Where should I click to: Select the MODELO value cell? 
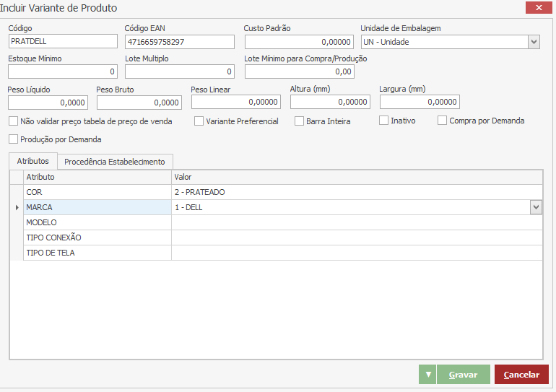(x=357, y=222)
